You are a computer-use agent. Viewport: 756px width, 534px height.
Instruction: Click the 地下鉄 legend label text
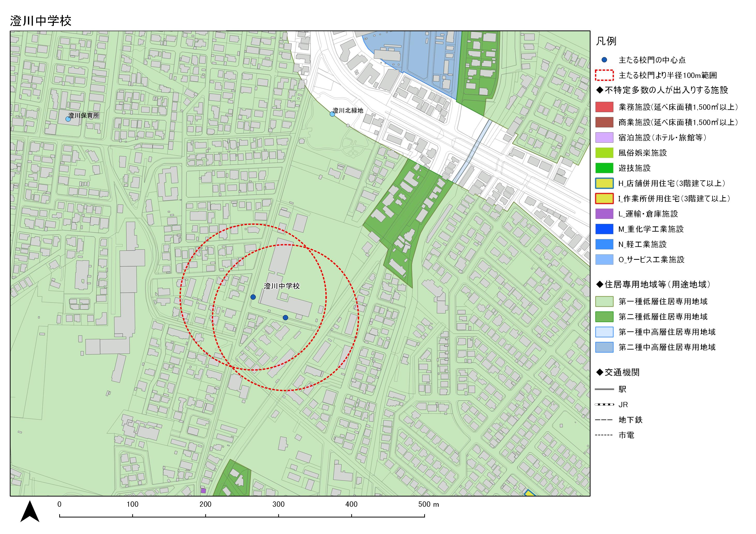click(x=630, y=420)
